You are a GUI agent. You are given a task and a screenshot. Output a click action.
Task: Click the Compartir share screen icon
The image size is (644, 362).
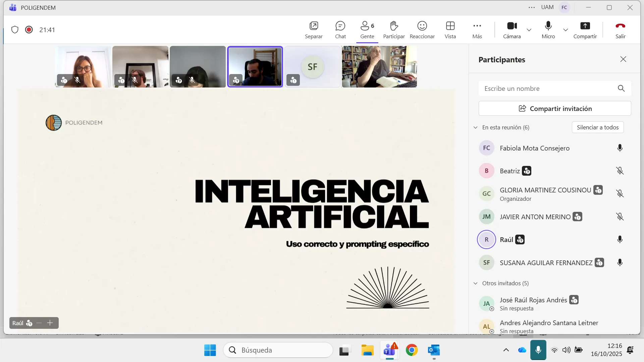tap(585, 26)
